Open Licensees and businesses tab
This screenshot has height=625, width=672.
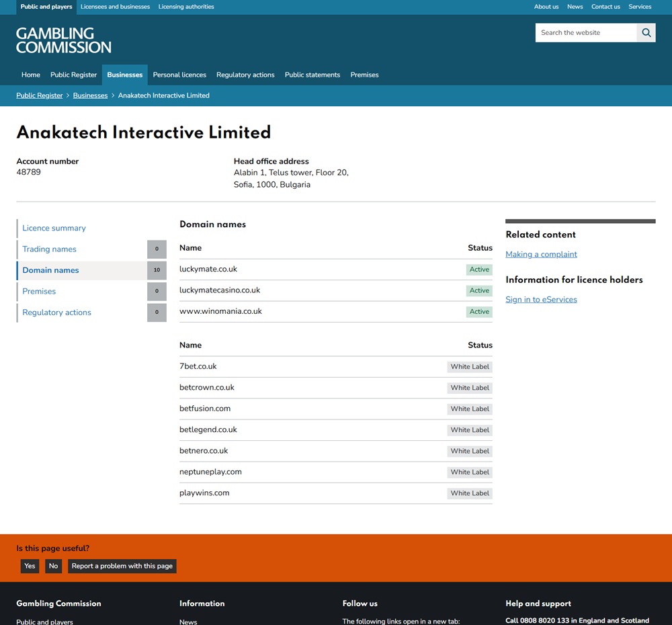(116, 7)
